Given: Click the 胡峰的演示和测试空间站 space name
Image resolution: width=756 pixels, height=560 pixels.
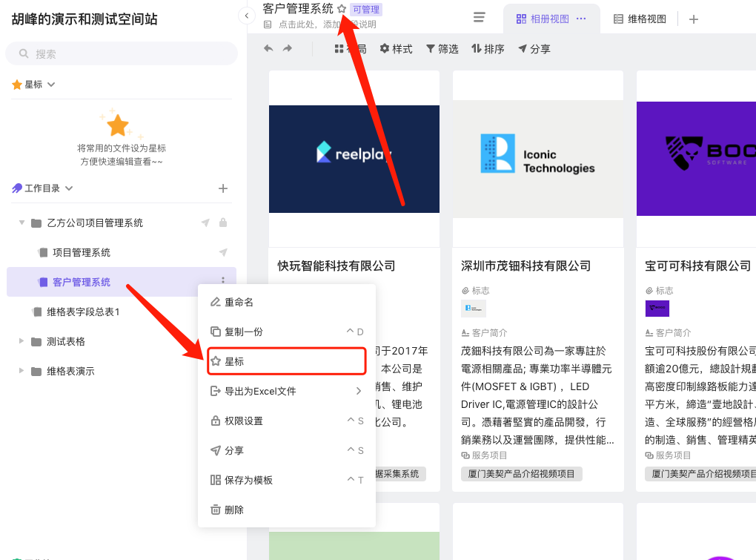Looking at the screenshot, I should (84, 19).
